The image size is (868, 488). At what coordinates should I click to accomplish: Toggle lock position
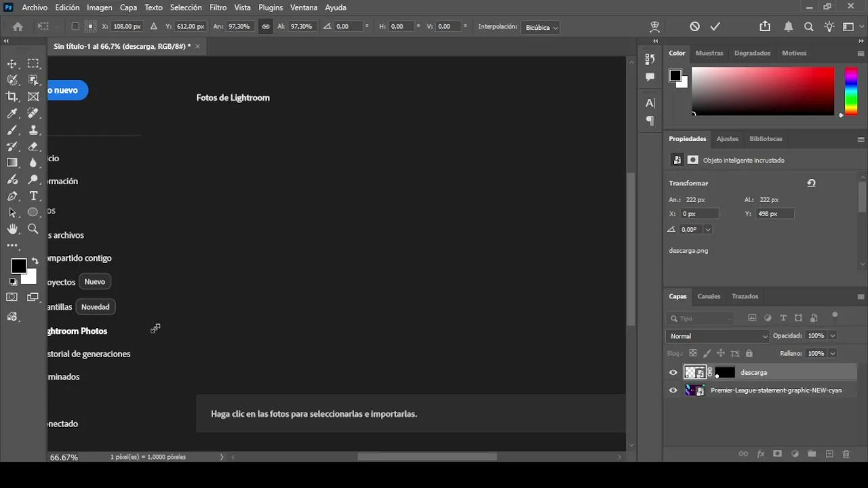pos(721,353)
